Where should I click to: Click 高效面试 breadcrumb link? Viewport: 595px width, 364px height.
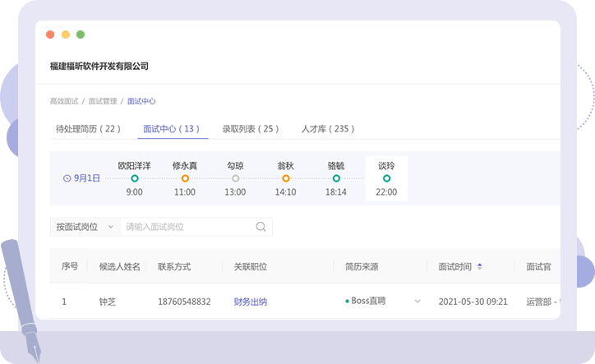pyautogui.click(x=64, y=101)
